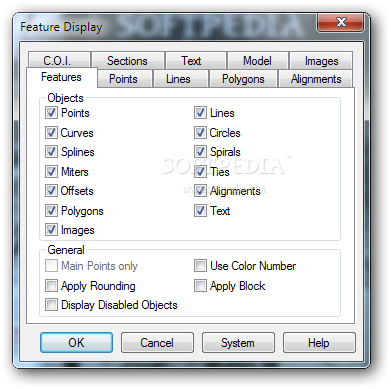
Task: Switch to the Points tab
Action: click(x=124, y=79)
